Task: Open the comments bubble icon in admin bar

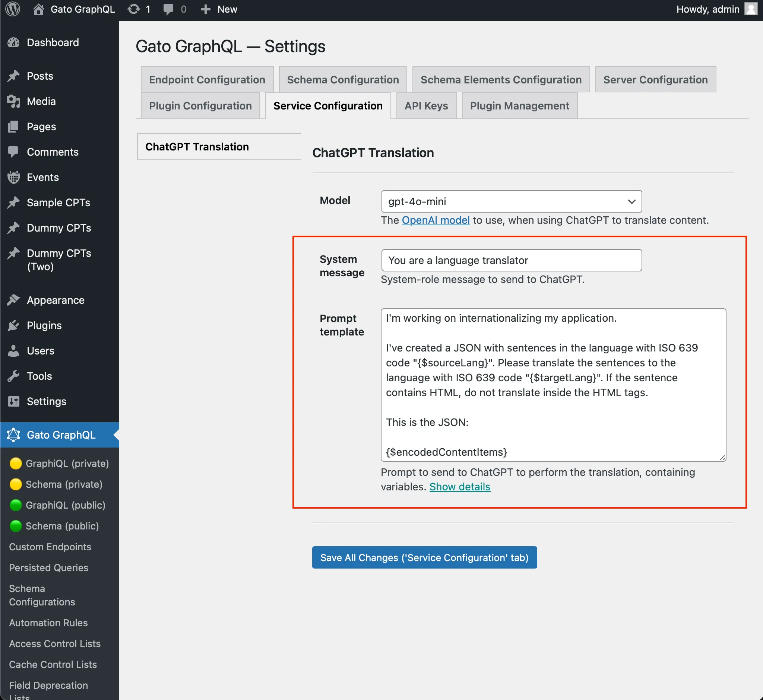Action: [x=168, y=9]
